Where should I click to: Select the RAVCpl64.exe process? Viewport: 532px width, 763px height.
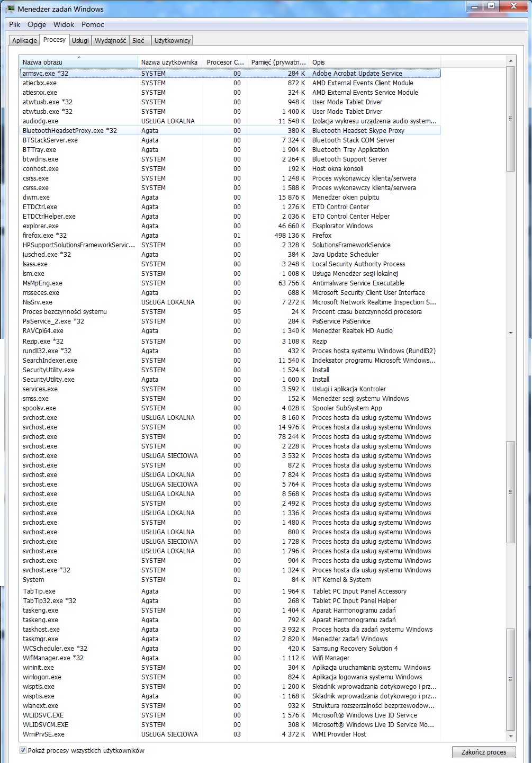(230, 331)
